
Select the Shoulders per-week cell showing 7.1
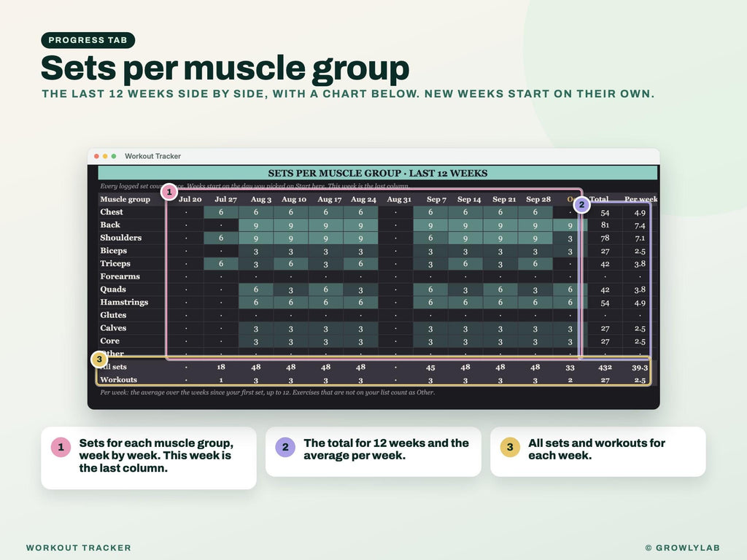pyautogui.click(x=640, y=238)
